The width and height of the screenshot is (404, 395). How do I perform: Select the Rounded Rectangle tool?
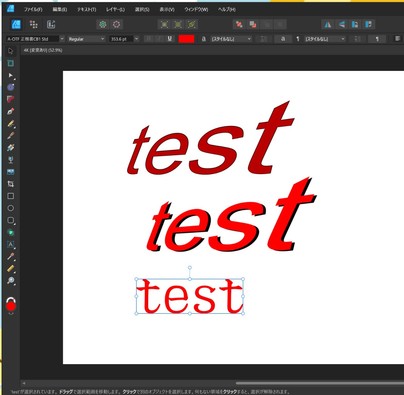click(11, 220)
